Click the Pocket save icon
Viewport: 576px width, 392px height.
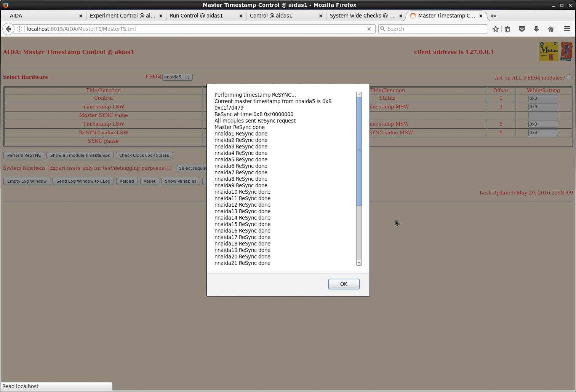(522, 29)
